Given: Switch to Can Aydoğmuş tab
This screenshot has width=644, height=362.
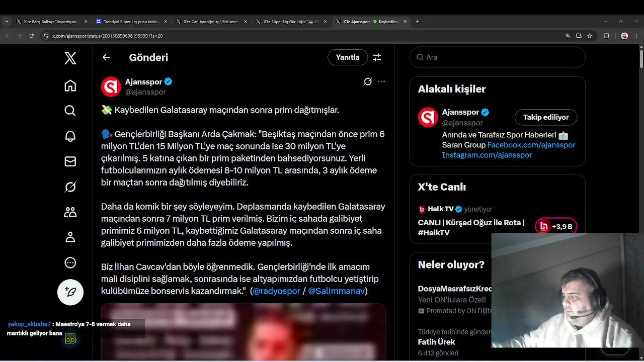Looking at the screenshot, I should 210,22.
